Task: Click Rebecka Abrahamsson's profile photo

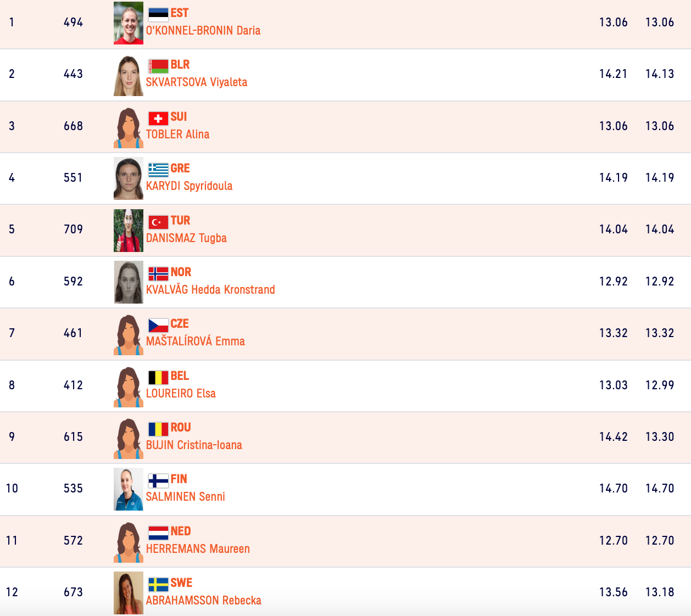Action: point(129,593)
